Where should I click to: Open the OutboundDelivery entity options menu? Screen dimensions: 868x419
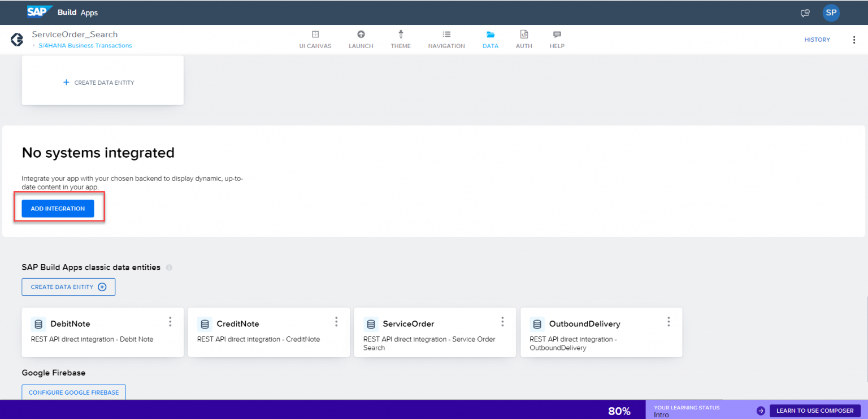(669, 321)
